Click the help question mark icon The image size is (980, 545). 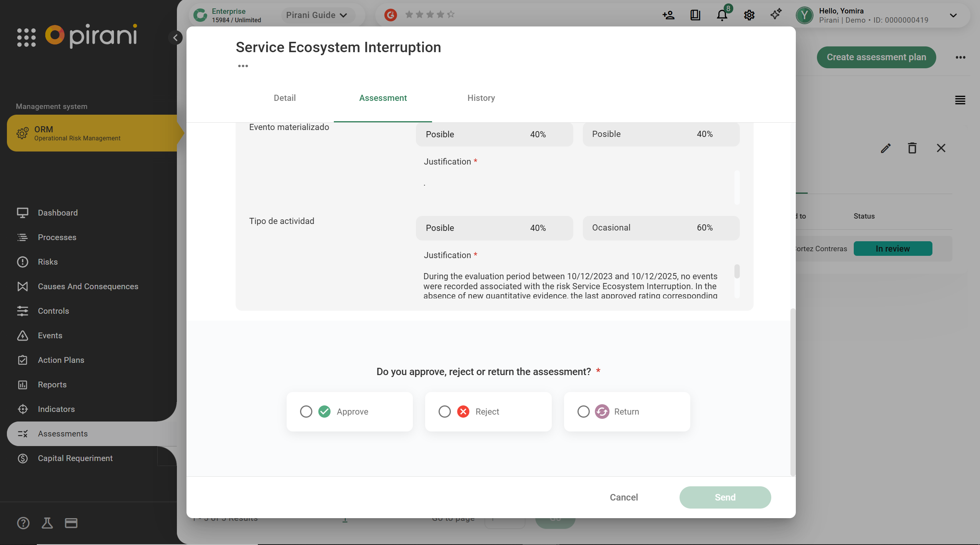(x=23, y=523)
